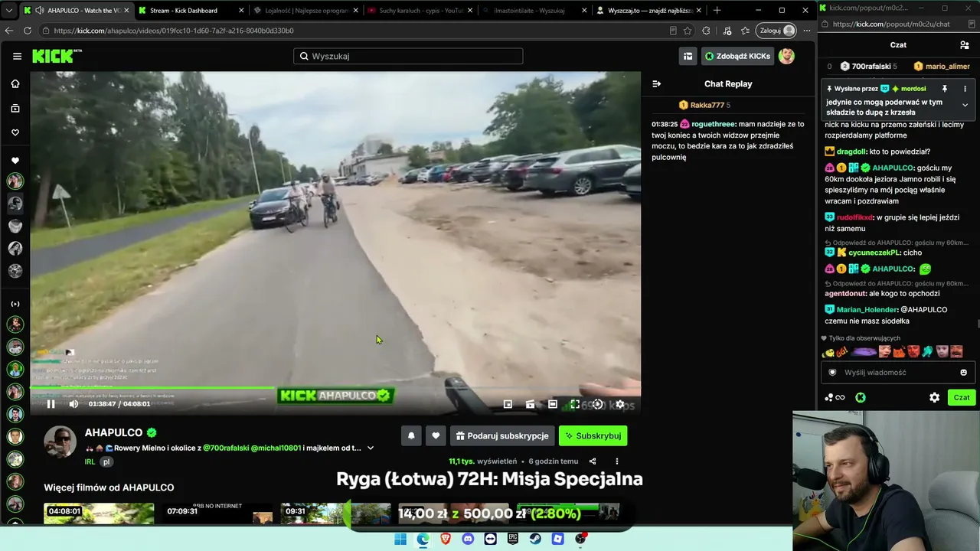
Task: Open pinned message options menu
Action: (965, 89)
